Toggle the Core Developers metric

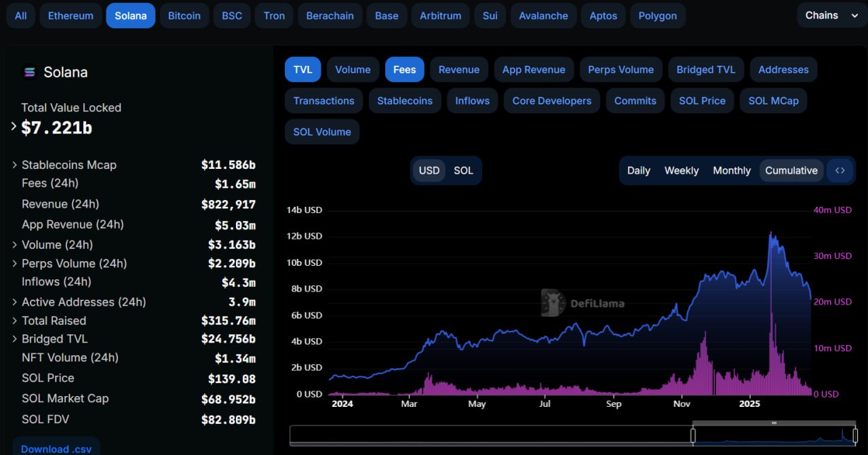[552, 101]
